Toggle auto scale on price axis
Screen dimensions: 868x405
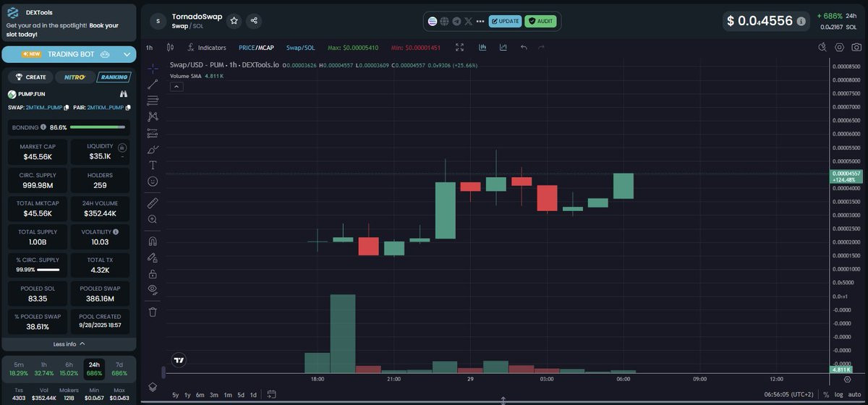pos(854,395)
